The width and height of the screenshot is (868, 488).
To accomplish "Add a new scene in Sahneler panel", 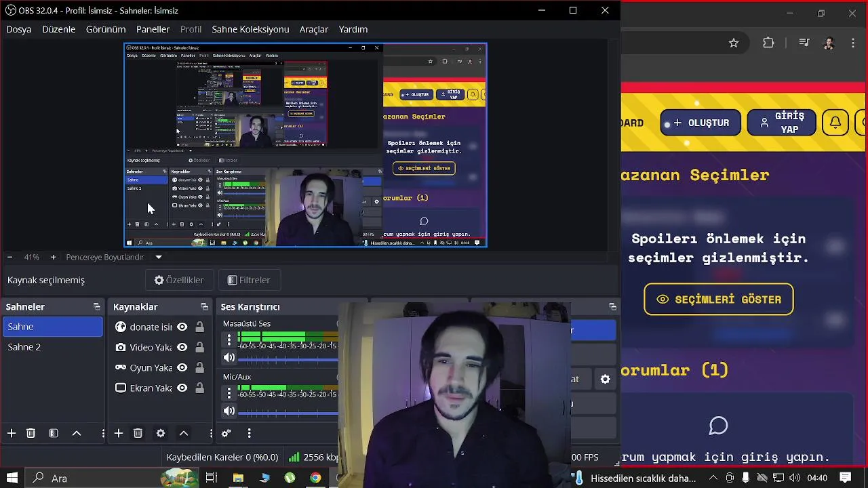I will [12, 433].
